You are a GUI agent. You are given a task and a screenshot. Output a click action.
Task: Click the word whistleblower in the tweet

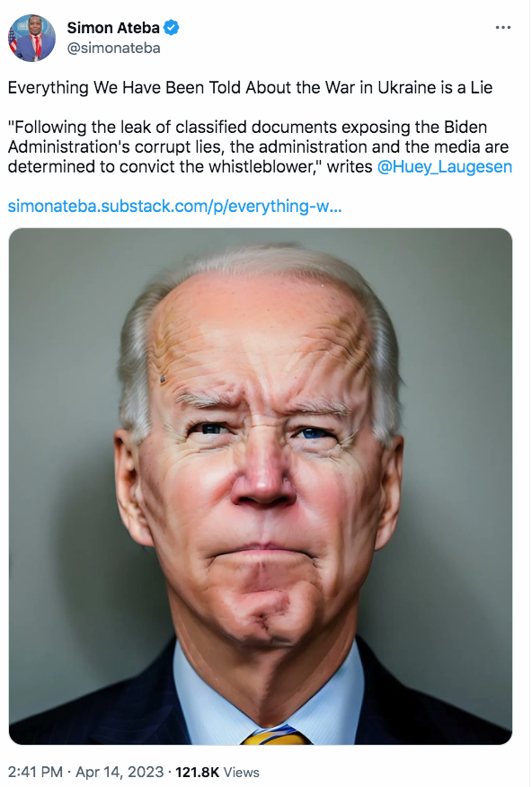[x=261, y=166]
